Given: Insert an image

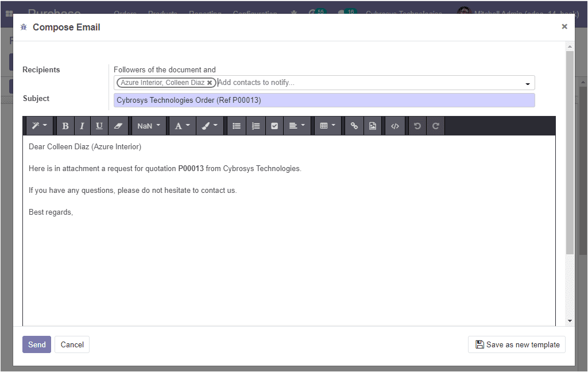Looking at the screenshot, I should click(372, 126).
